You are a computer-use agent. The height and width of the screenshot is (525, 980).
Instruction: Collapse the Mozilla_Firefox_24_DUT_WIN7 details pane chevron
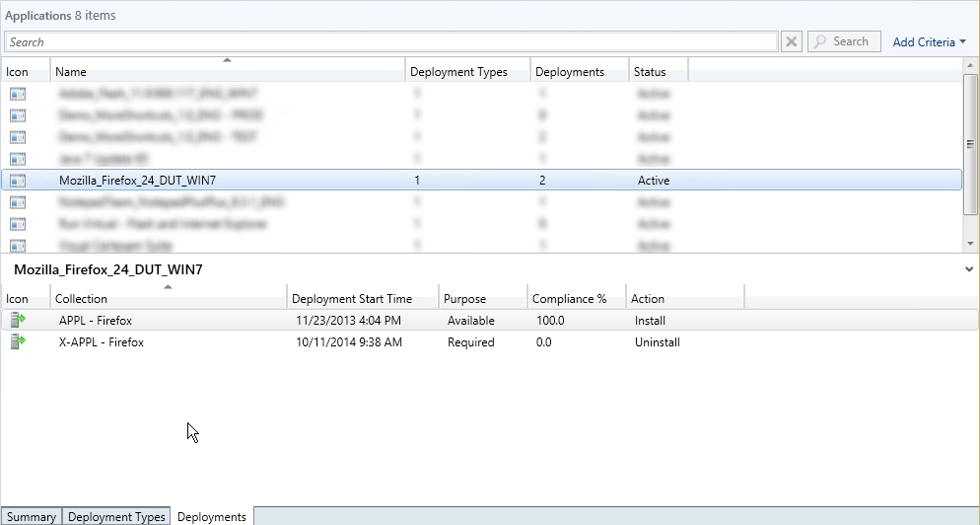tap(970, 268)
